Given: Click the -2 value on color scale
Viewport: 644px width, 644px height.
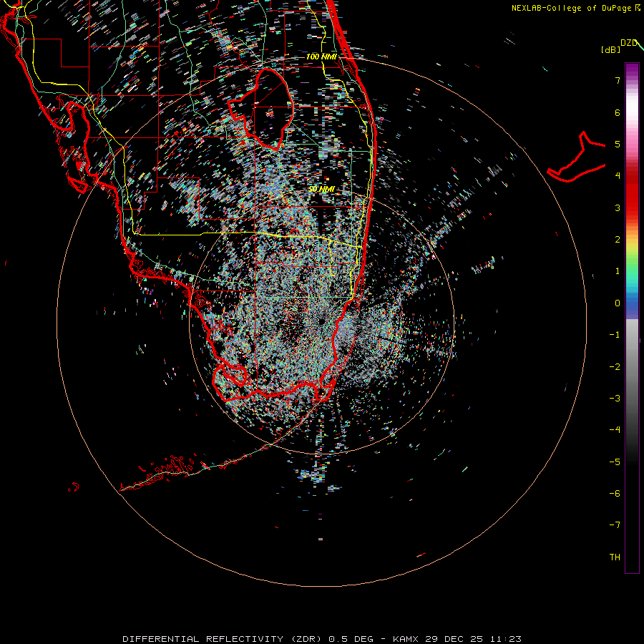Looking at the screenshot, I should pyautogui.click(x=615, y=367).
